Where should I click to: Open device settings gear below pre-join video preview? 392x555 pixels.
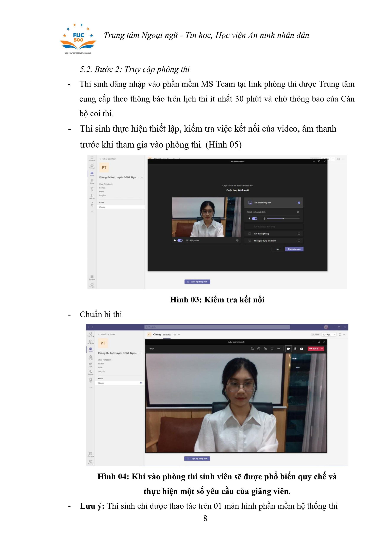237,240
